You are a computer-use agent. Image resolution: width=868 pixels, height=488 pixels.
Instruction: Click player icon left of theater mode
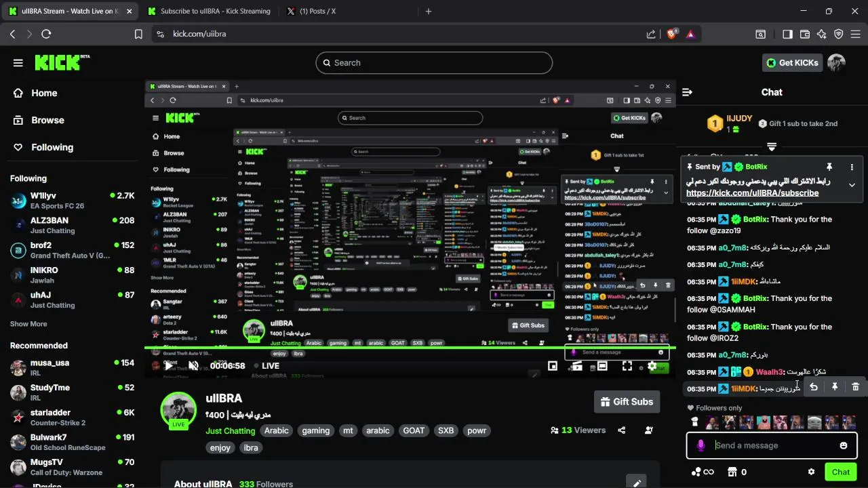tap(577, 366)
